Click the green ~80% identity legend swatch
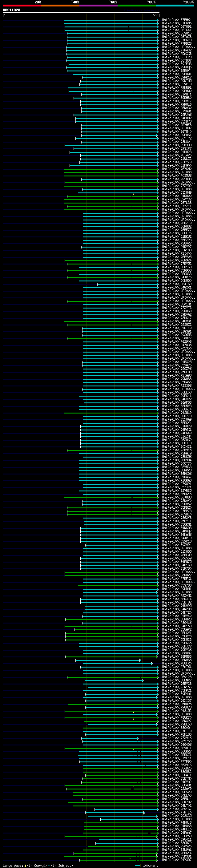This screenshot has height=868, width=197. 137,6
